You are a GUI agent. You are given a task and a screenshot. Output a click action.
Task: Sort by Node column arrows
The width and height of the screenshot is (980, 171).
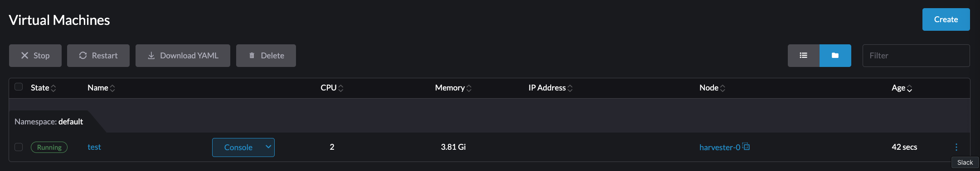tap(723, 88)
